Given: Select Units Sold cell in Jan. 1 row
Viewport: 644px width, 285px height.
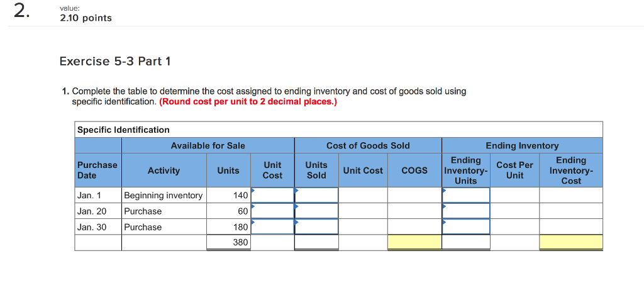Looking at the screenshot, I should pos(316,196).
